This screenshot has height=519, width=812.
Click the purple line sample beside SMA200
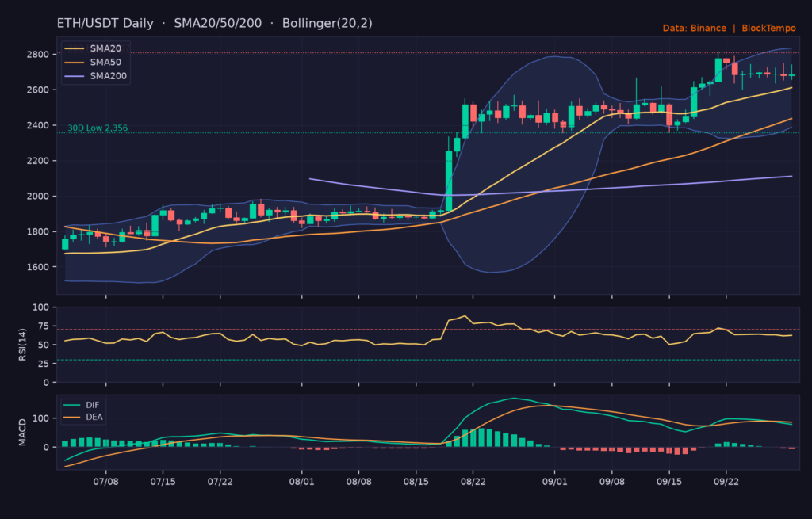(74, 77)
